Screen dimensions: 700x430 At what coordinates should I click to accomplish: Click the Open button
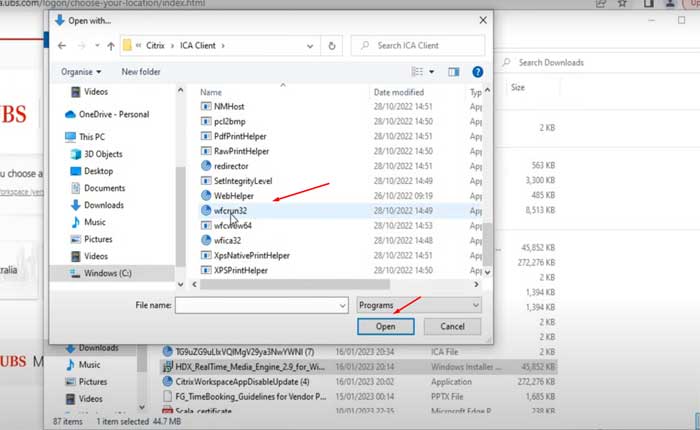tap(386, 326)
